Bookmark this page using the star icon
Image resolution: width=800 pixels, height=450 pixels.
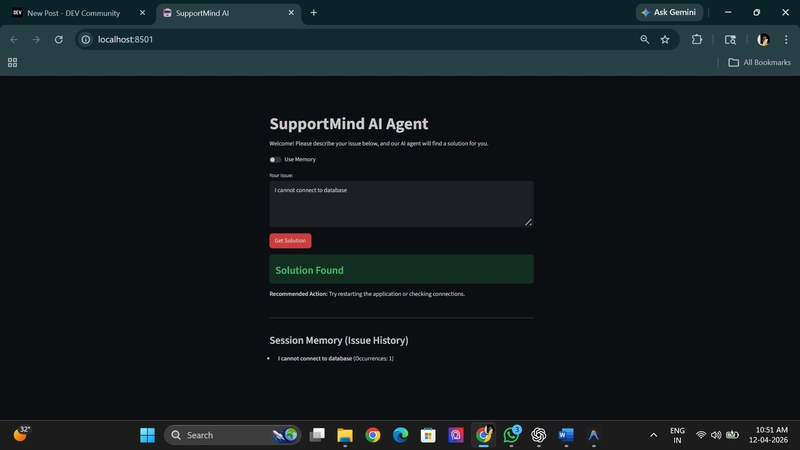[x=665, y=39]
